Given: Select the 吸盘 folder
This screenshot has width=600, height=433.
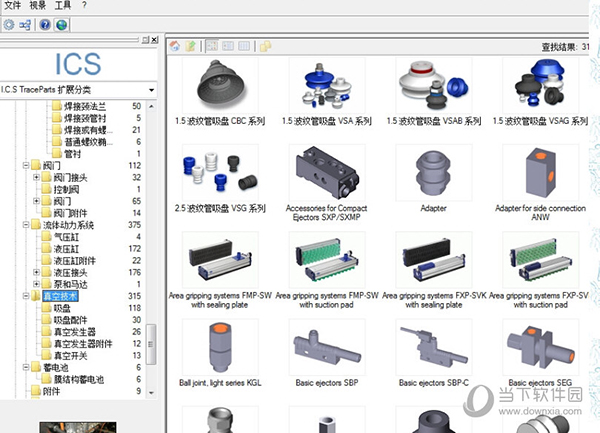Looking at the screenshot, I should 62,308.
